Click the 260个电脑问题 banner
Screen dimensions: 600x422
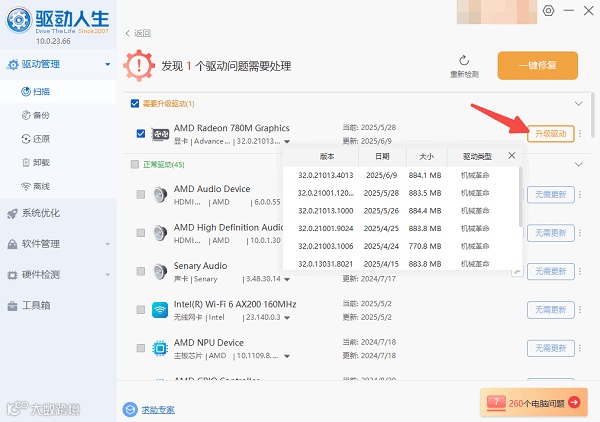[x=534, y=402]
